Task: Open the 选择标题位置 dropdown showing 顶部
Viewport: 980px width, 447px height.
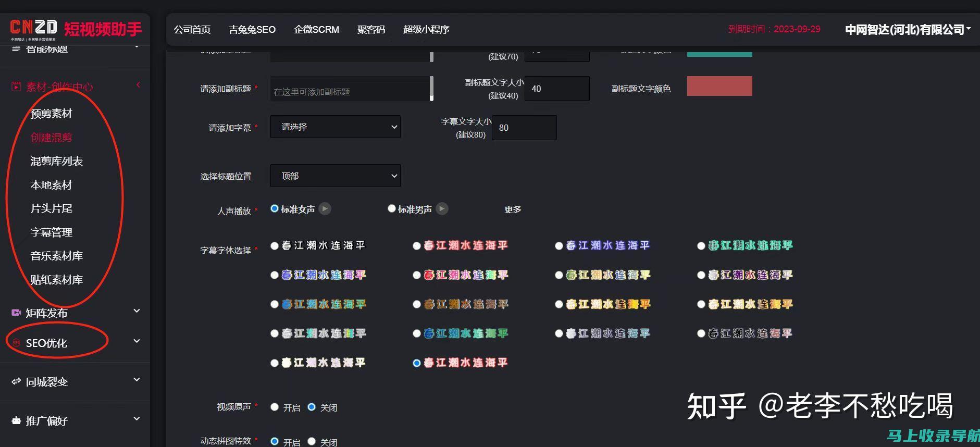Action: coord(336,176)
